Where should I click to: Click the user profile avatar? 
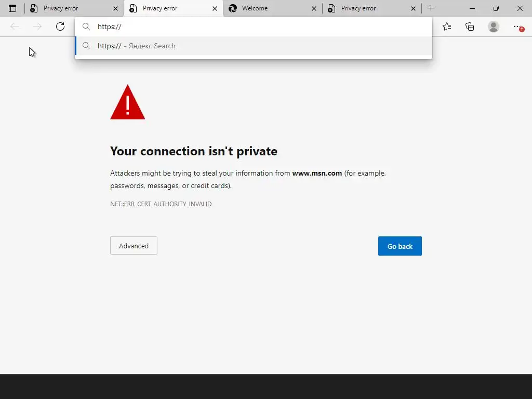click(494, 26)
